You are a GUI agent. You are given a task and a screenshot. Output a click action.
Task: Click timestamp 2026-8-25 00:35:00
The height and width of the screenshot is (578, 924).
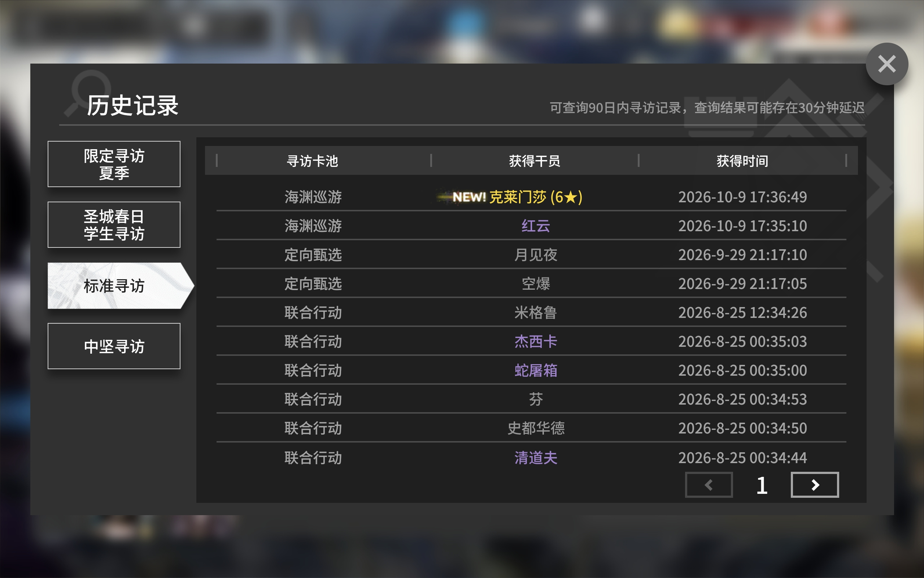point(742,370)
